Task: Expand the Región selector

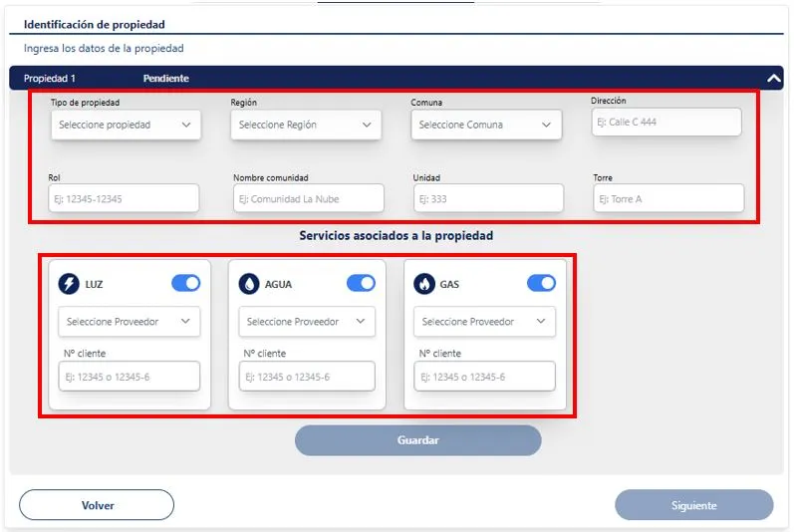Action: point(306,125)
